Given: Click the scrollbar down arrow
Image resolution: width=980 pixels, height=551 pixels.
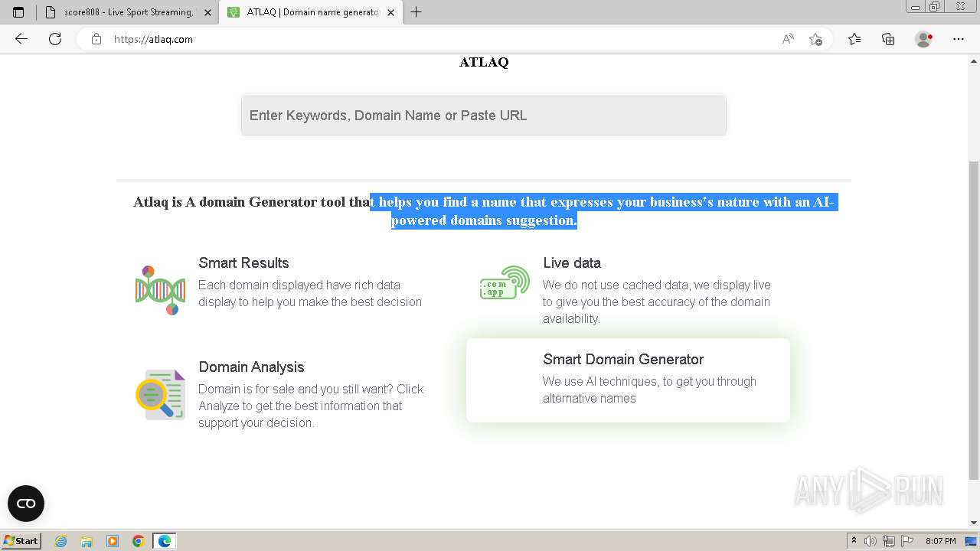Looking at the screenshot, I should [974, 523].
